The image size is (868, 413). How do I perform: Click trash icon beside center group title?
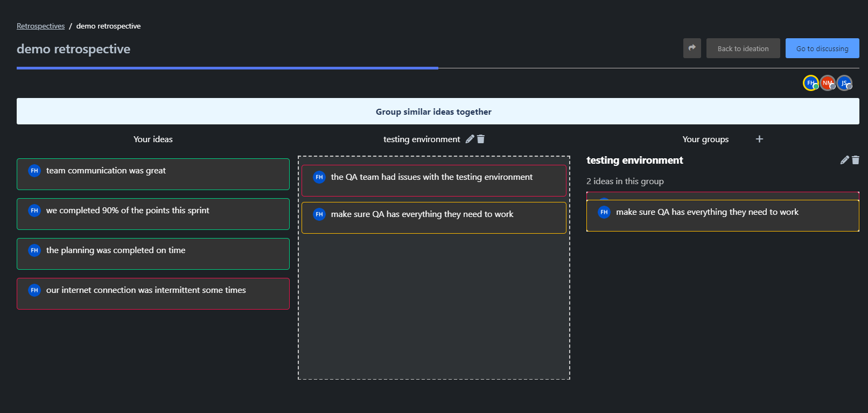point(481,139)
